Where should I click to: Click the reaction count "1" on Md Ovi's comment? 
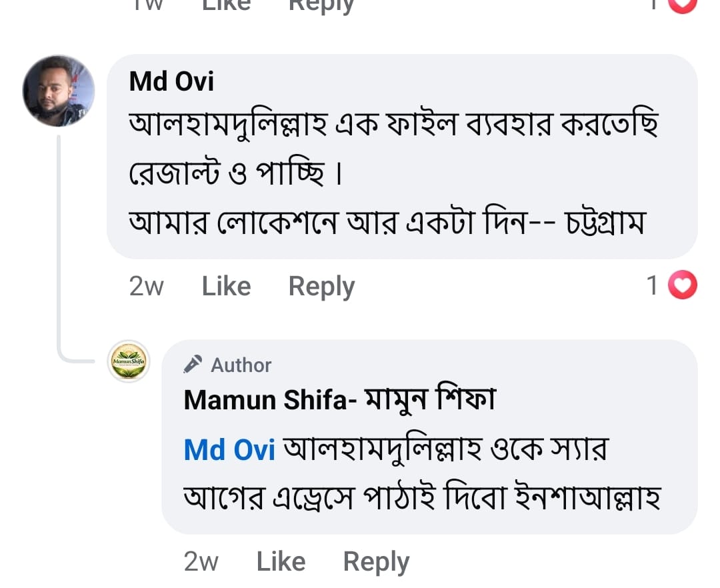653,286
